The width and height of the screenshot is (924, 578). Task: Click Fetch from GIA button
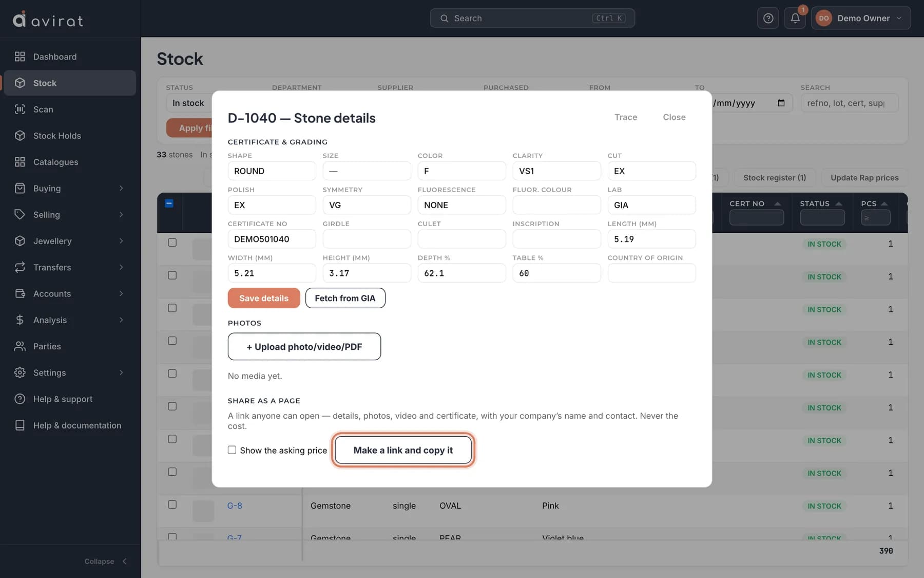pos(345,298)
